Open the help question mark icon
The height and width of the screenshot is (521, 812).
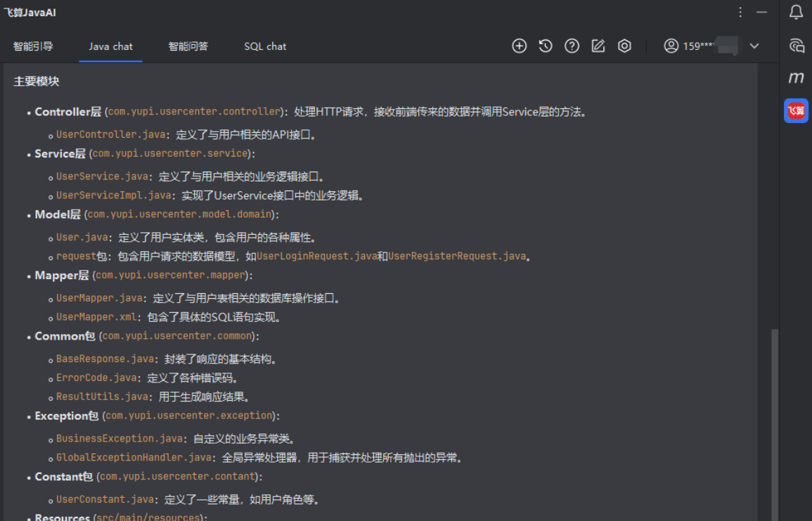pyautogui.click(x=572, y=46)
